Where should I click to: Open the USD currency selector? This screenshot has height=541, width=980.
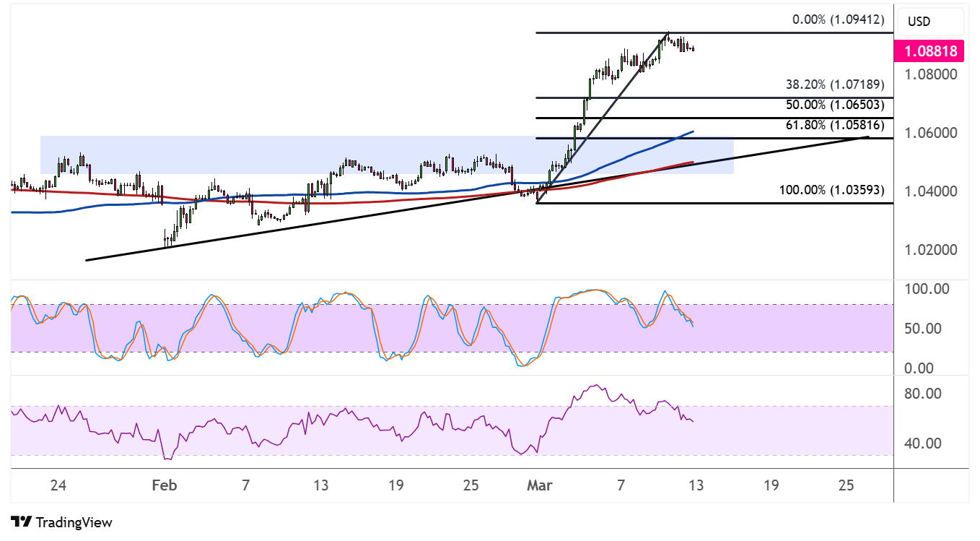tap(929, 22)
